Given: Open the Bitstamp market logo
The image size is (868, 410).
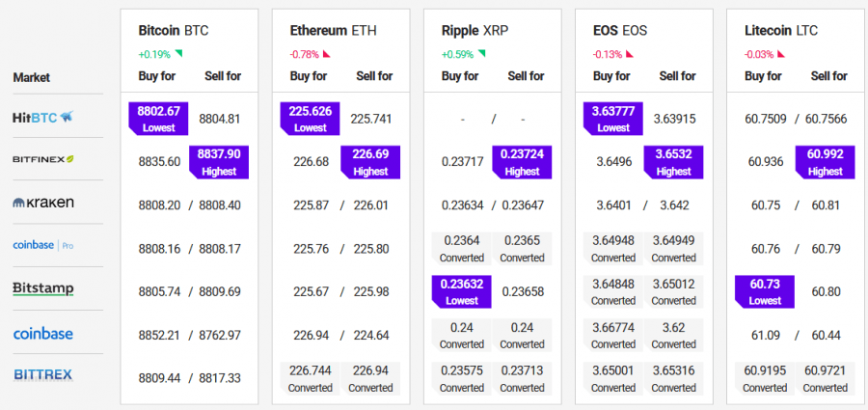Looking at the screenshot, I should coord(43,288).
